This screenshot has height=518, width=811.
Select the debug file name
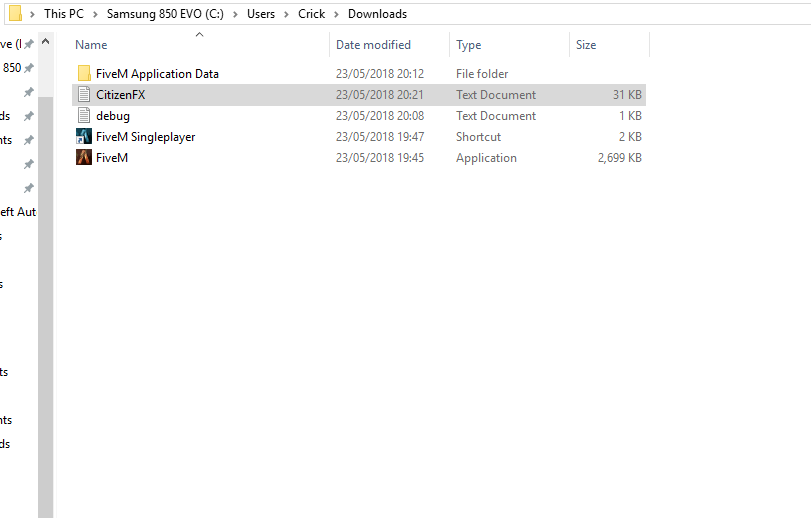113,116
